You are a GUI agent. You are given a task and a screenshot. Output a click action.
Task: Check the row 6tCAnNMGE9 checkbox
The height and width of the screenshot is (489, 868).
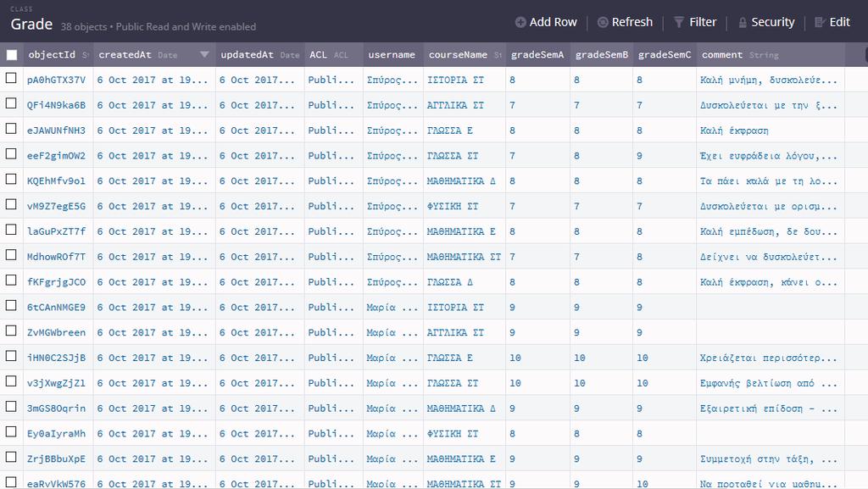11,305
